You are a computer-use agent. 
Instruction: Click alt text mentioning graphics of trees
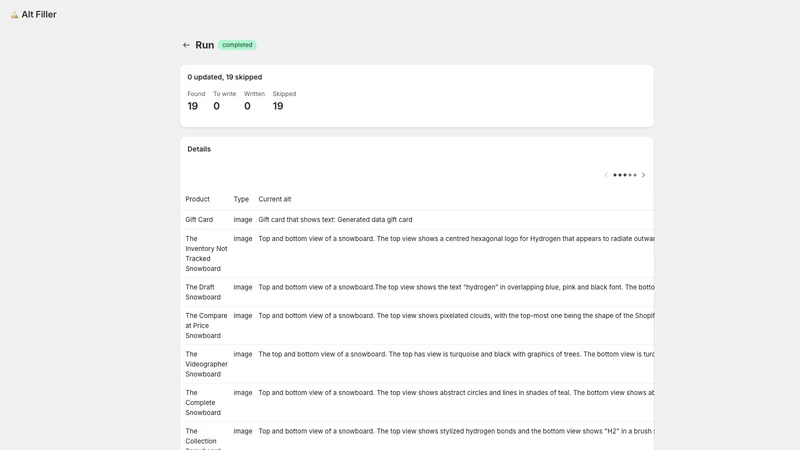tap(456, 354)
